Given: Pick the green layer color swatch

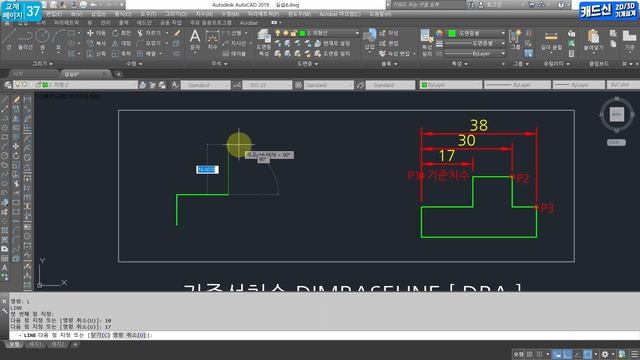Looking at the screenshot, I should coord(302,33).
